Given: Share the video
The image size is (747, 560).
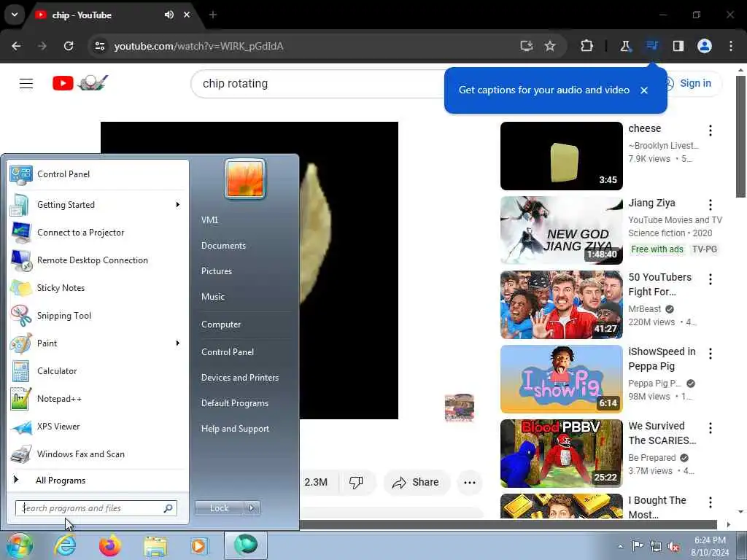Looking at the screenshot, I should 415,483.
